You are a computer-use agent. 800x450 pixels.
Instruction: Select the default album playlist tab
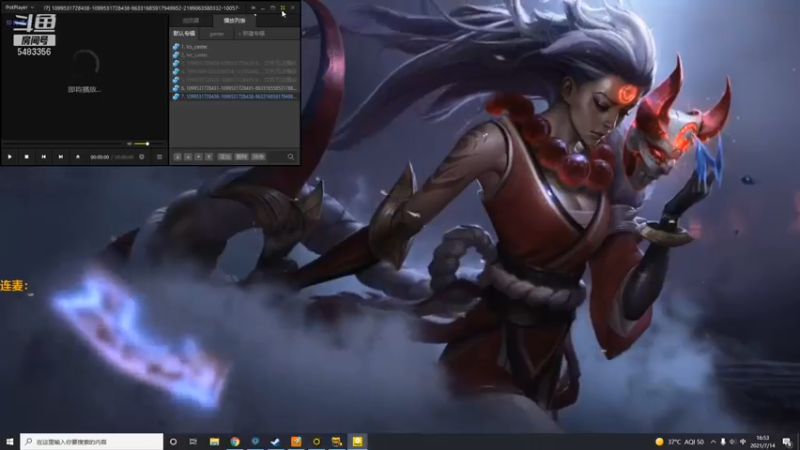(x=184, y=34)
